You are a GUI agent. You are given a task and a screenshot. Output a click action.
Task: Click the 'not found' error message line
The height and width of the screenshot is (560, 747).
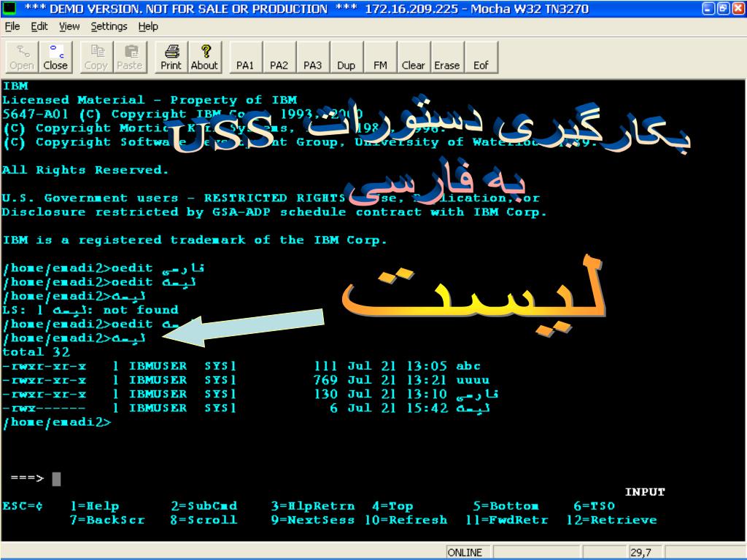[90, 309]
